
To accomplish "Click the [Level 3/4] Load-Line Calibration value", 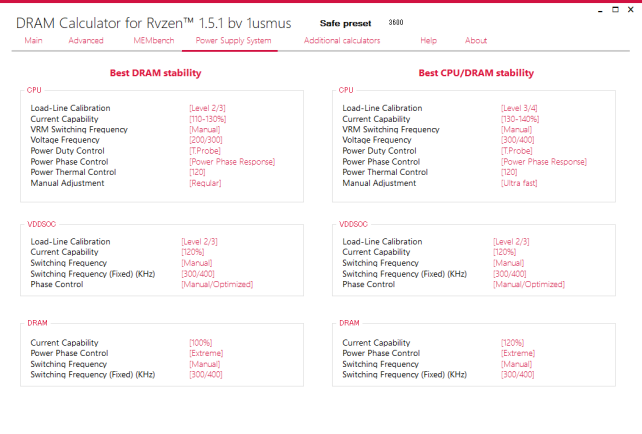I will 519,108.
